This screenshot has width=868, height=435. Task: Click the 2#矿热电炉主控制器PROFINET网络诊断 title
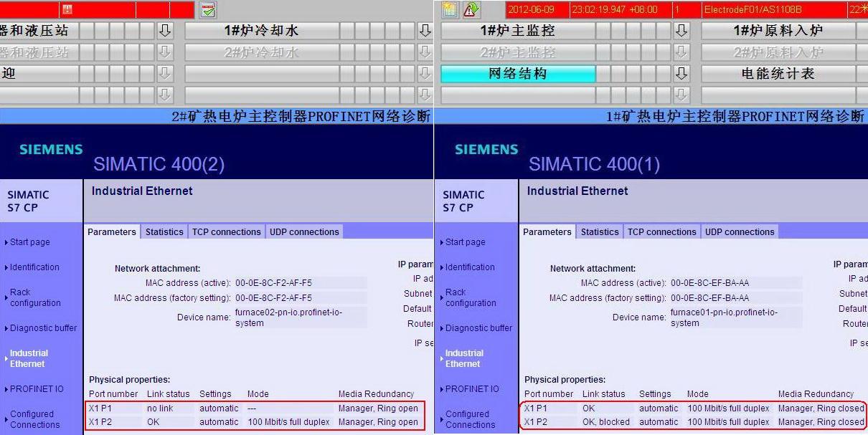(301, 116)
